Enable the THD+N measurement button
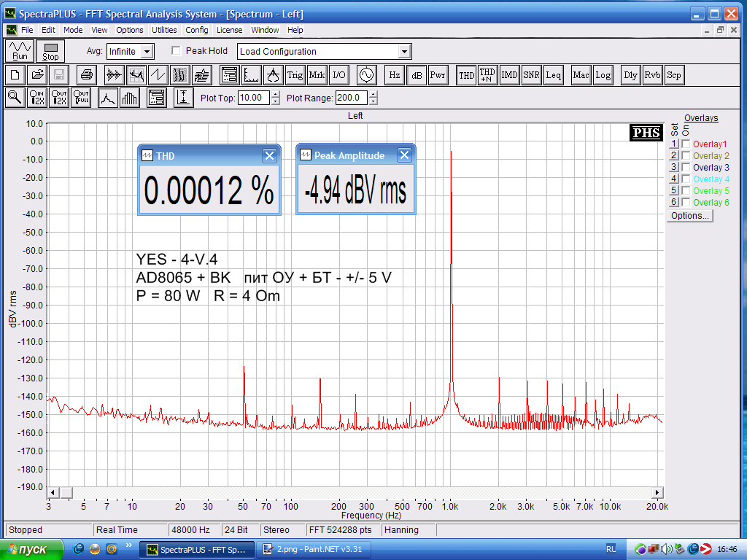 [x=487, y=74]
